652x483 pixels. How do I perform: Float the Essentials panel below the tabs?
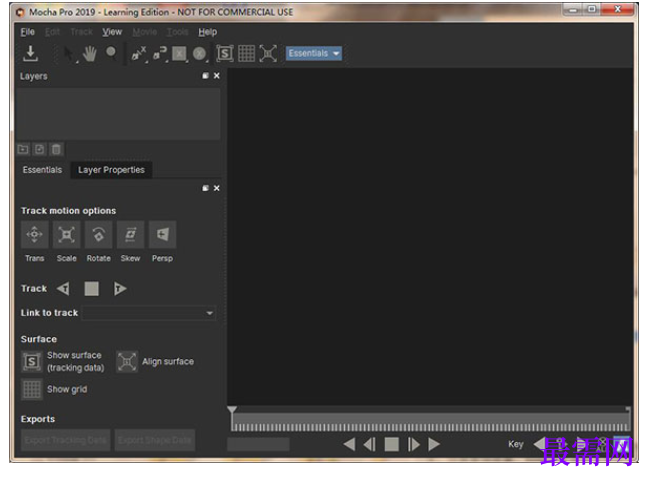click(x=205, y=188)
